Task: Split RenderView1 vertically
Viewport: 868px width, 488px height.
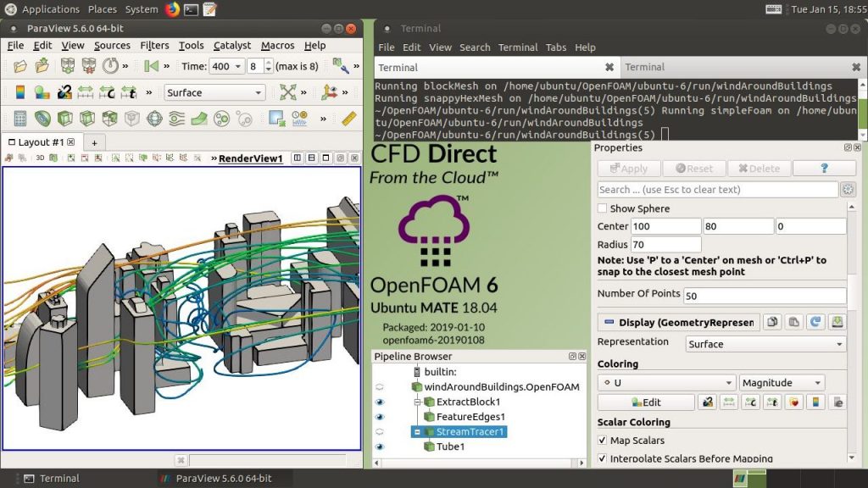Action: click(x=312, y=158)
